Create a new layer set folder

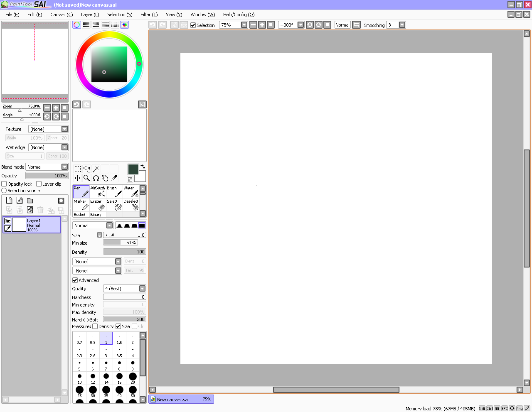(30, 201)
